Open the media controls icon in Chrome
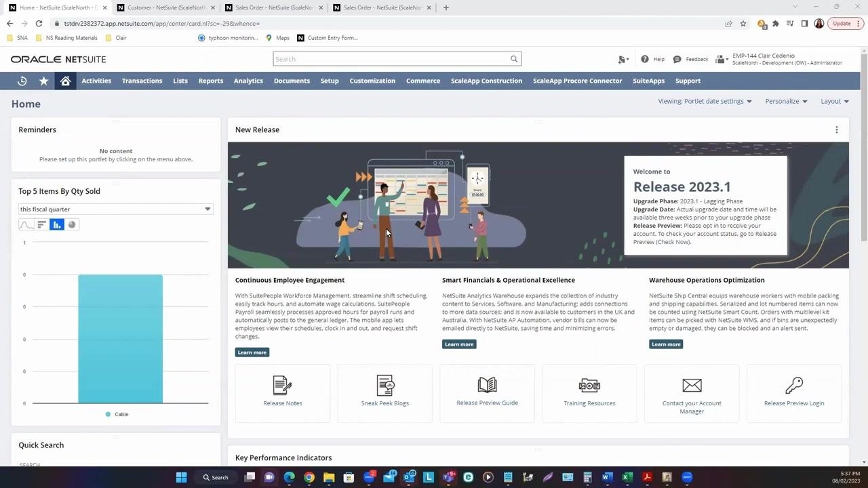868x488 pixels. click(790, 23)
